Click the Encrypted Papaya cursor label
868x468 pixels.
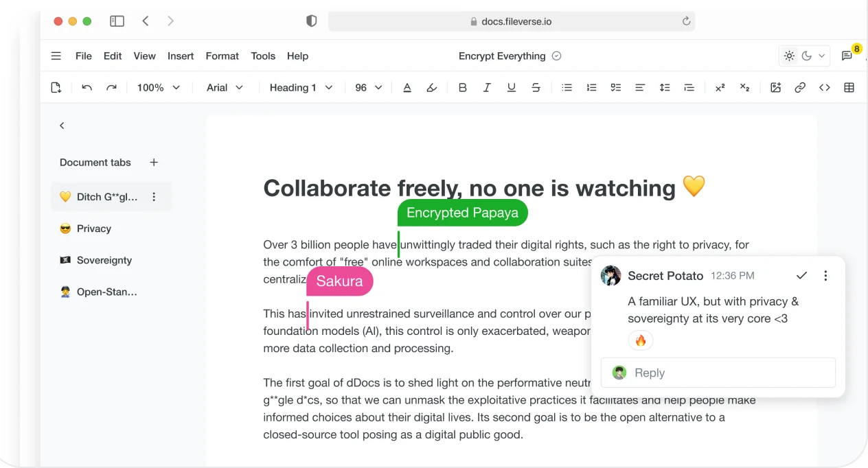(463, 213)
